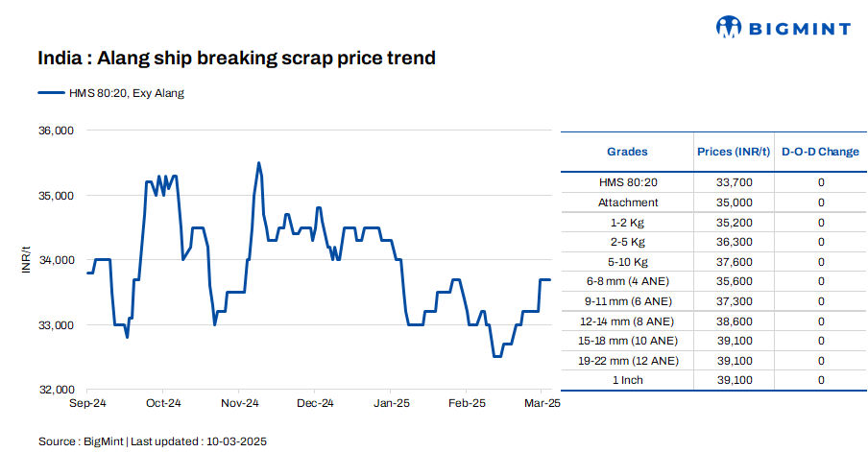Click the 5-10 Kg grade label

628,262
